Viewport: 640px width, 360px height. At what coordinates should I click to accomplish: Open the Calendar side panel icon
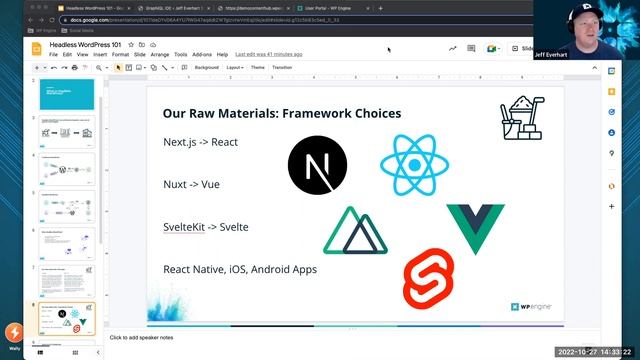611,71
